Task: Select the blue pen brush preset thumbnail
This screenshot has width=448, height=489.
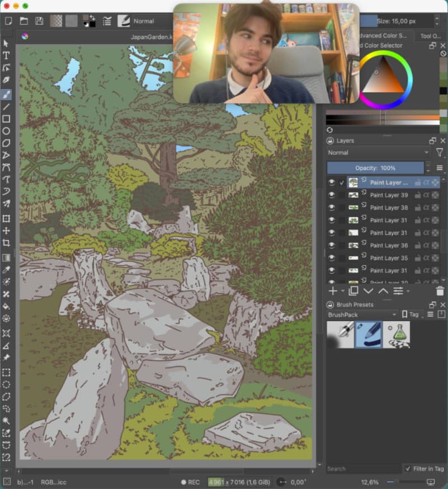Action: point(369,335)
